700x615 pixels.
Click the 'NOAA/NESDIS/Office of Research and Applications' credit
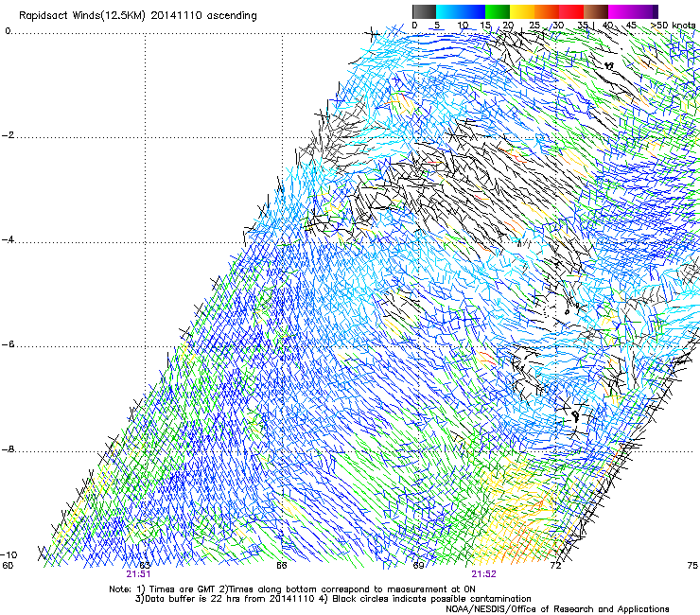coord(557,609)
